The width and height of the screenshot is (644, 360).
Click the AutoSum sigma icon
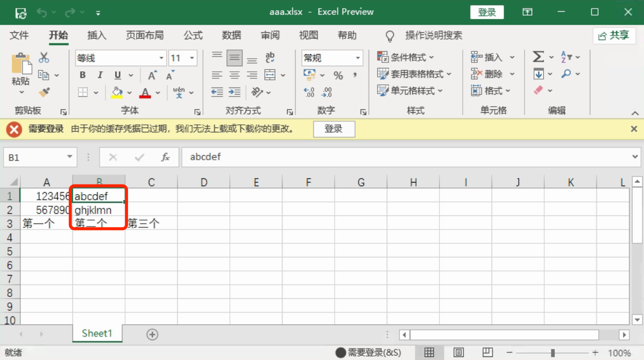pos(538,57)
